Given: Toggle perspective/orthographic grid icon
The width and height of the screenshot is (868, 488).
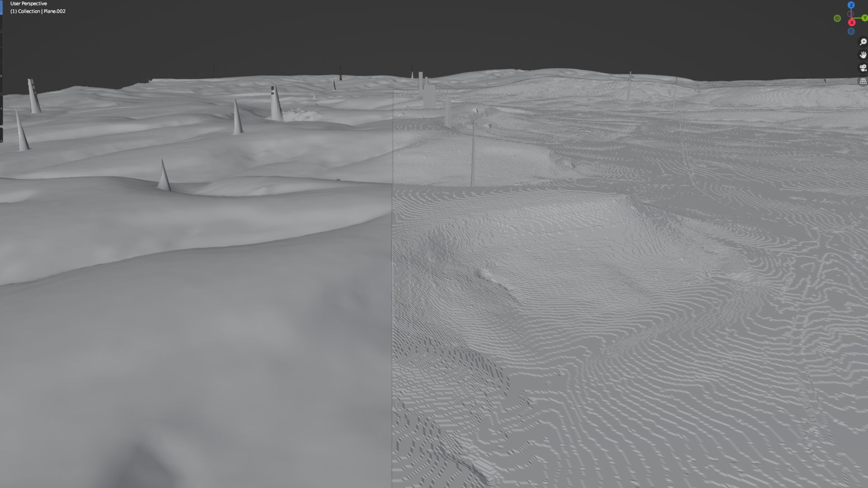Looking at the screenshot, I should point(863,81).
